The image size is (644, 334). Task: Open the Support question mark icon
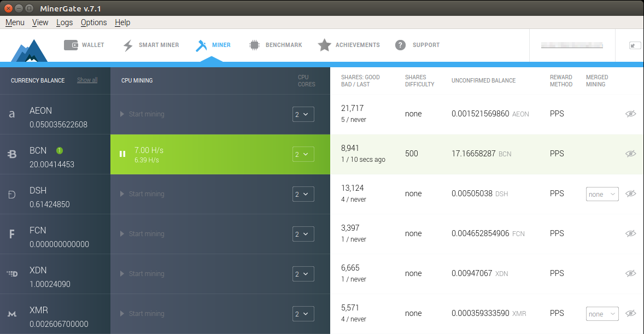(400, 45)
